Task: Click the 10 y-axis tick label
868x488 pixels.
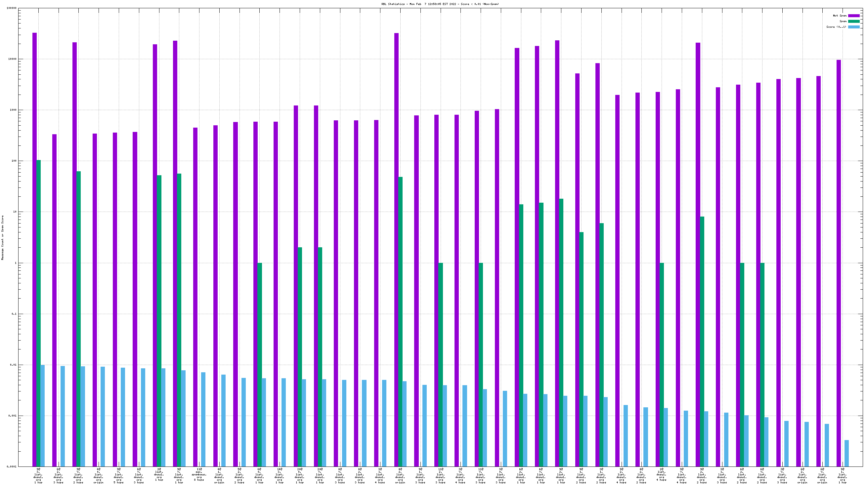Action: pos(15,212)
